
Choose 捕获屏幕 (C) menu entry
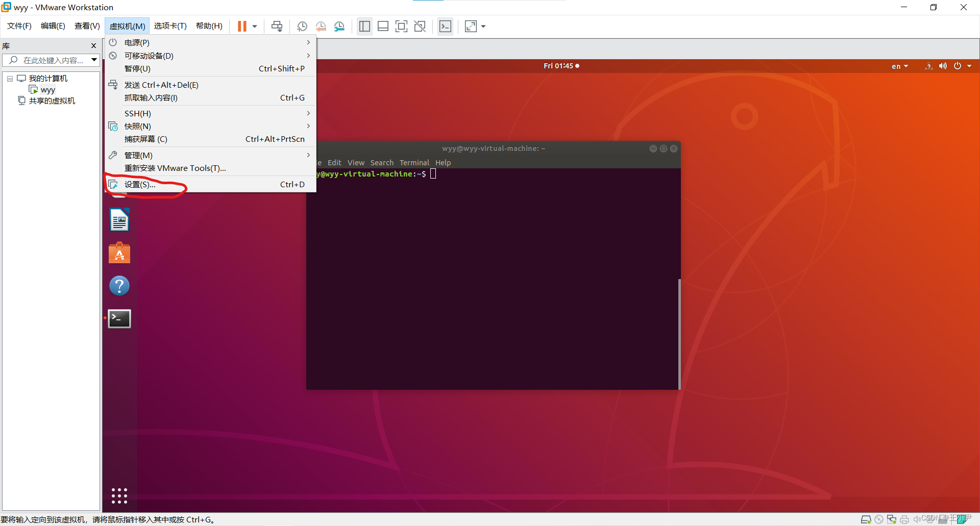(210, 139)
